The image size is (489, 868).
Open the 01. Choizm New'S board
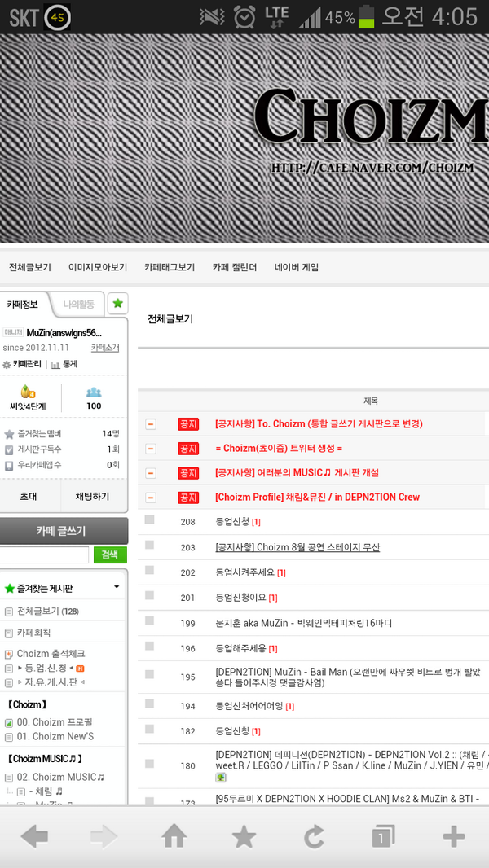pyautogui.click(x=55, y=736)
